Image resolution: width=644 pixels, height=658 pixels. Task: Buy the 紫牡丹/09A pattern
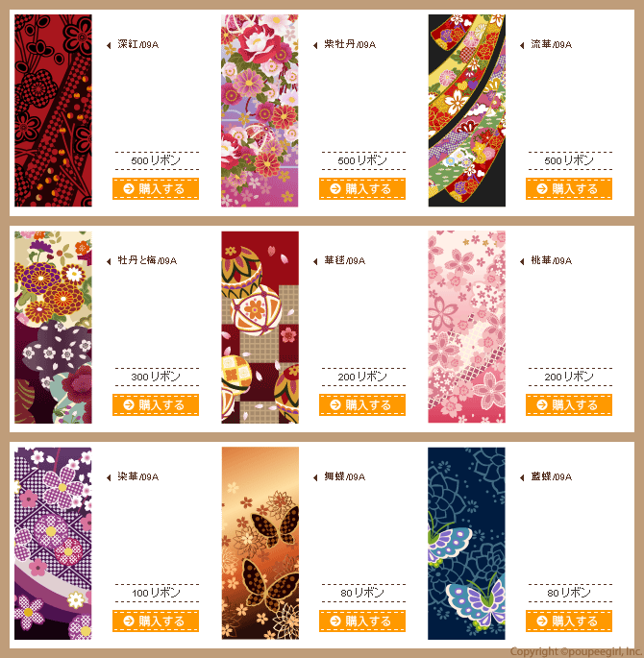[x=361, y=189]
